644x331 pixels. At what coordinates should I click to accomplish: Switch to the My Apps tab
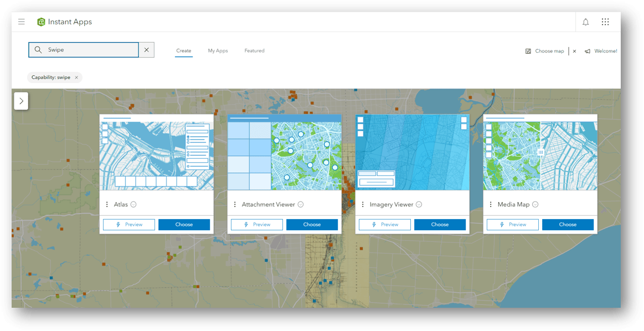(x=218, y=50)
